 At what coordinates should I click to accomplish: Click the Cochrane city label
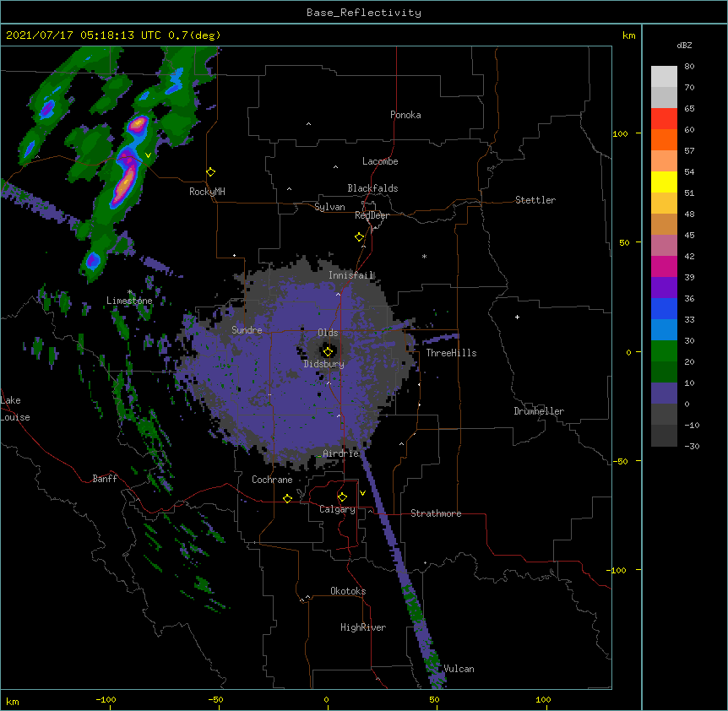pyautogui.click(x=272, y=480)
